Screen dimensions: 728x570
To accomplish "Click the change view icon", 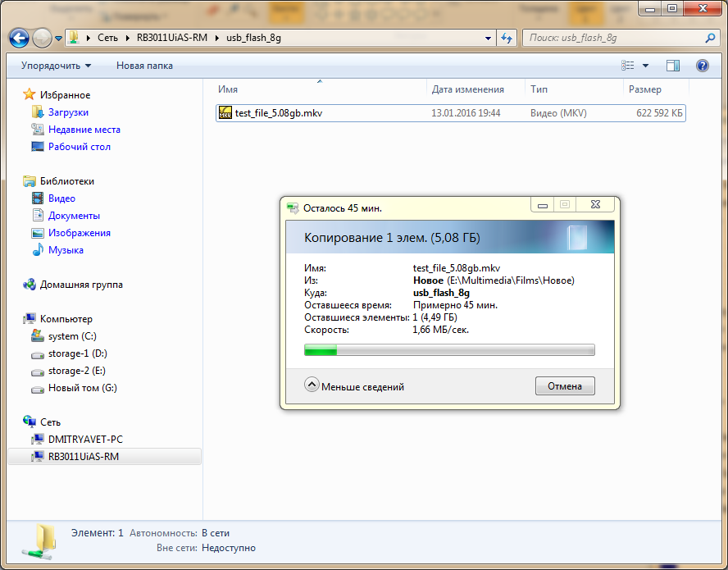I will tap(629, 66).
